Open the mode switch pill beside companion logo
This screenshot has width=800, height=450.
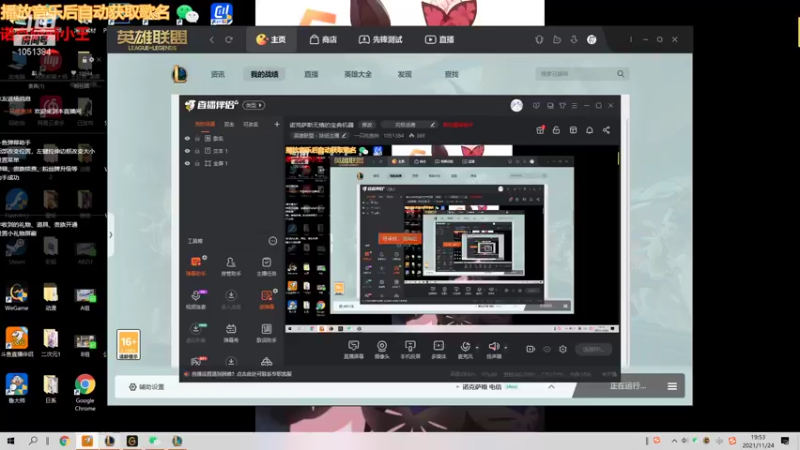coord(254,105)
